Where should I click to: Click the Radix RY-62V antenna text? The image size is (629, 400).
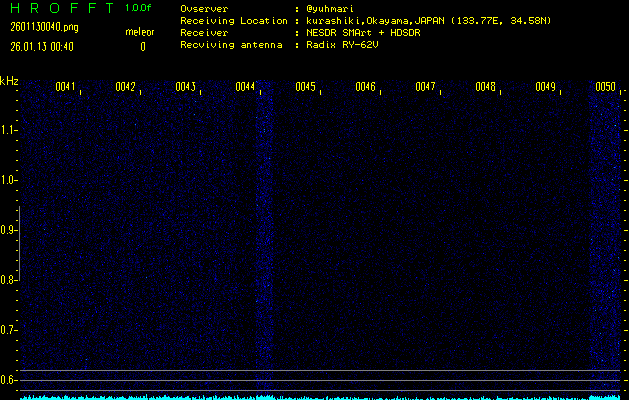(342, 45)
